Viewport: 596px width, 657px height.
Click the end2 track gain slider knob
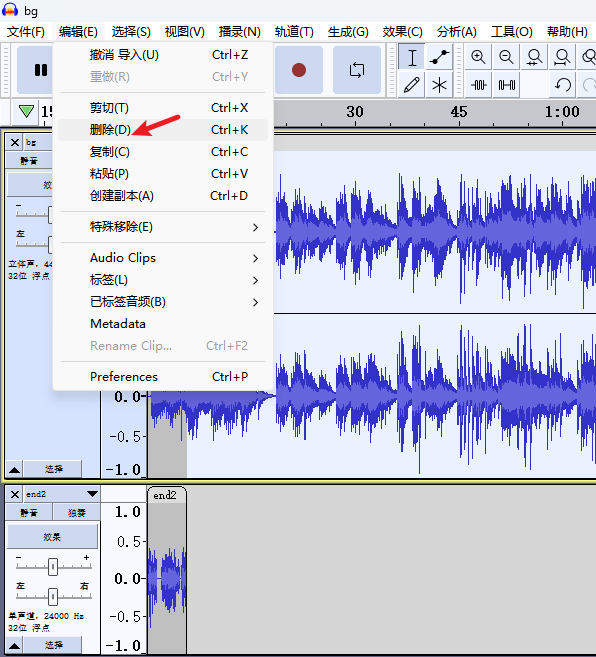(x=53, y=567)
